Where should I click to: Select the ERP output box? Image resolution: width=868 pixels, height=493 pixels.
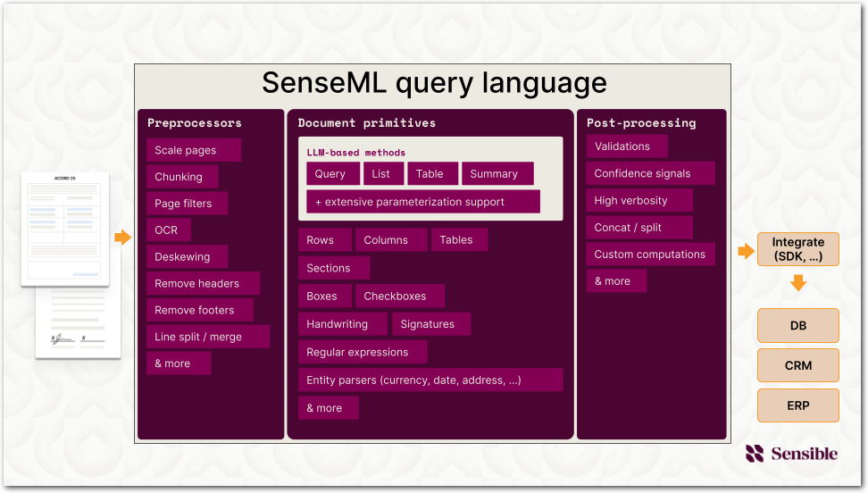click(797, 405)
